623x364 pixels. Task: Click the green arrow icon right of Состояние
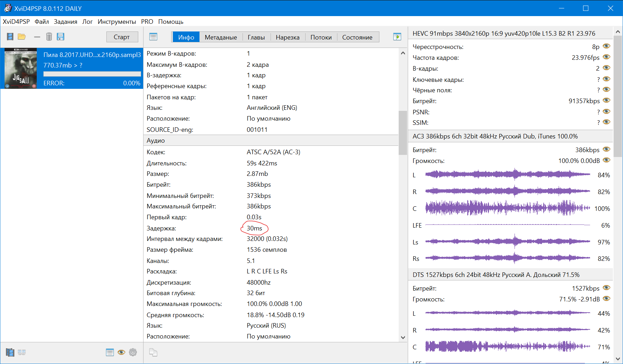(x=397, y=37)
